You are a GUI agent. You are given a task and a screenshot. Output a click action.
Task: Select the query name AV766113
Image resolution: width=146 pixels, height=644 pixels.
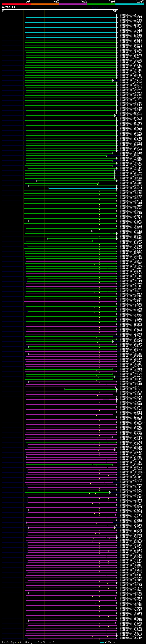tap(8, 8)
